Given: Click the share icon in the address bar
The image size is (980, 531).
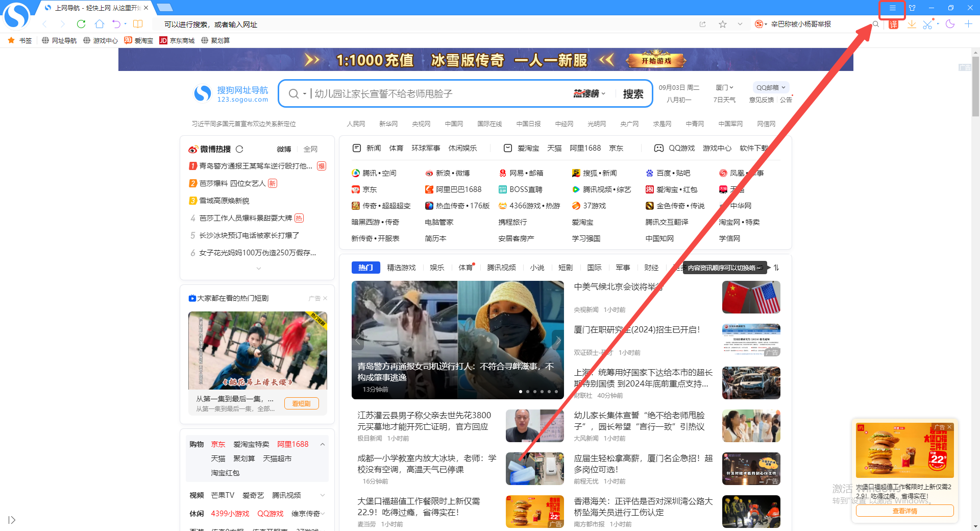Looking at the screenshot, I should click(x=703, y=23).
